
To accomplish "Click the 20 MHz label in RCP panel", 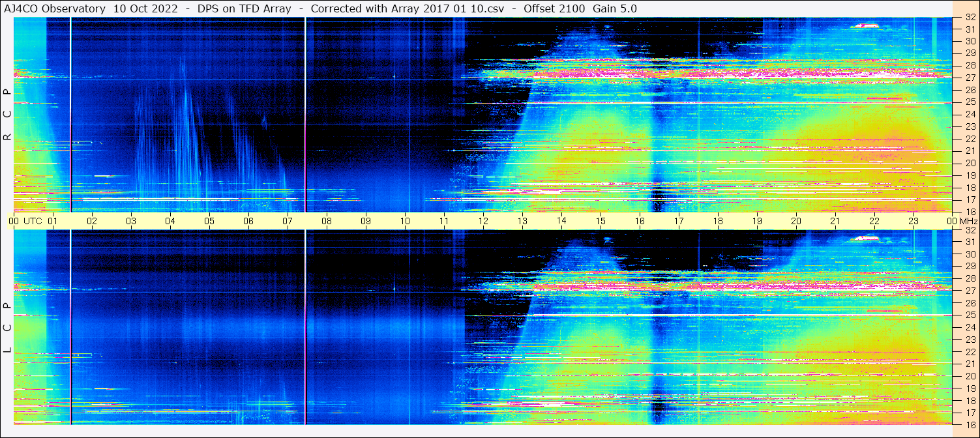I will [970, 163].
